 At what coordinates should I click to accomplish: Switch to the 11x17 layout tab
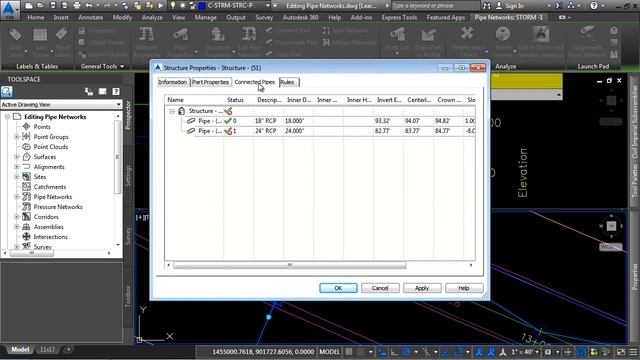(x=47, y=349)
